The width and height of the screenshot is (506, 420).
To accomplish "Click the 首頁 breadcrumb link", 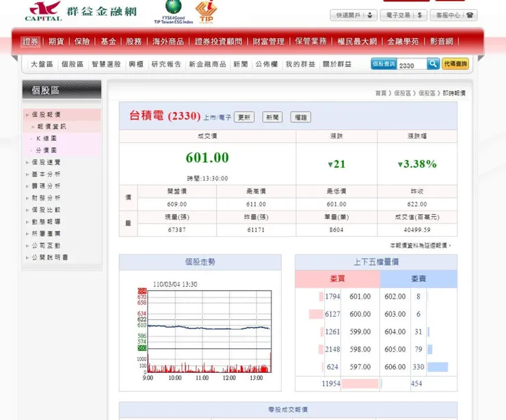I will click(381, 93).
